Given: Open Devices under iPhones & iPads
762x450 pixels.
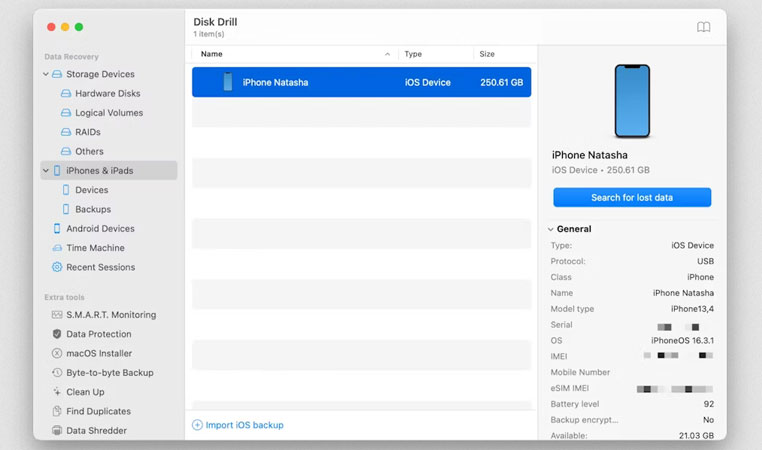Looking at the screenshot, I should pos(91,190).
